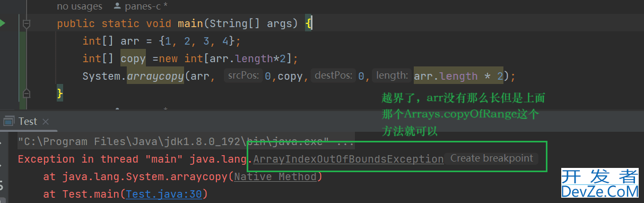The width and height of the screenshot is (644, 203).
Task: Click the highlighted "copy" variable declaration
Action: click(133, 58)
